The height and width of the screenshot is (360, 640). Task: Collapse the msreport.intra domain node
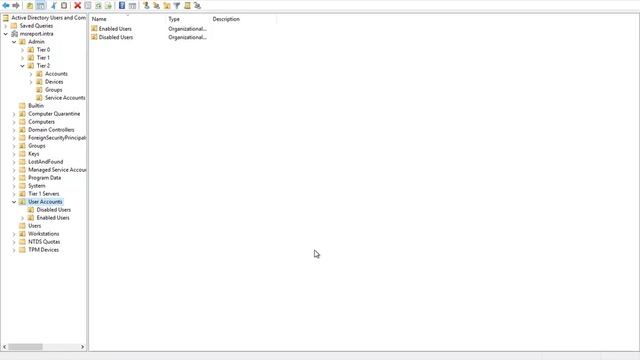(6, 34)
